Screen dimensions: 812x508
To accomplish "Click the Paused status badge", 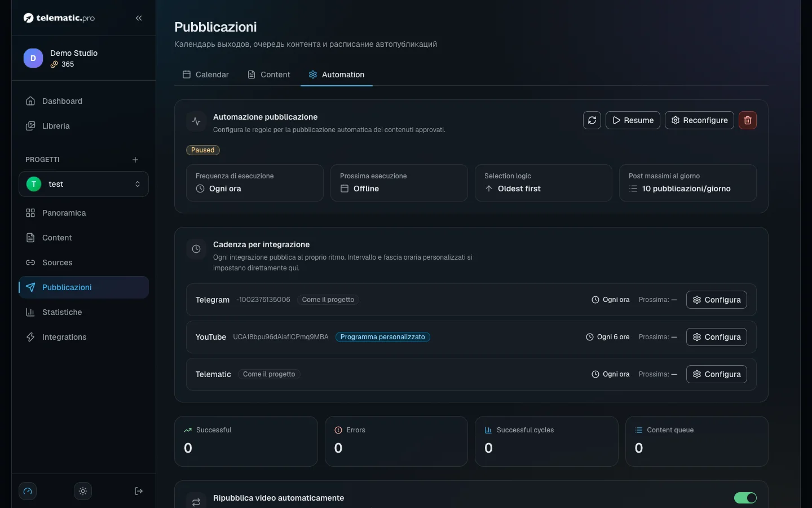I will (203, 150).
